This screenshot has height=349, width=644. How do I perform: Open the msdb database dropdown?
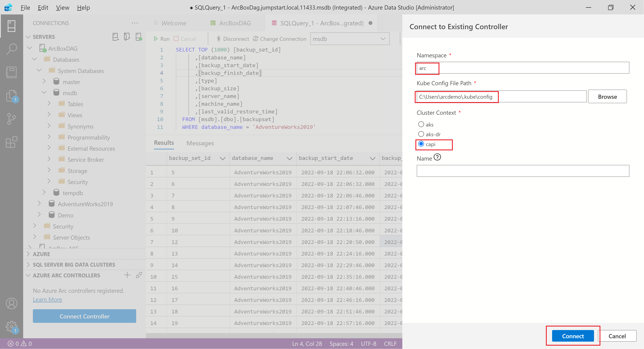[x=350, y=39]
